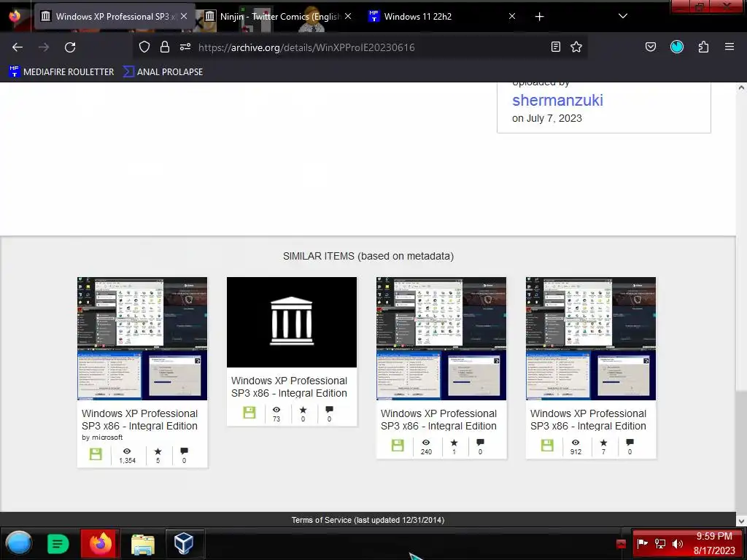Click the views eye icon showing 912
Viewport: 747px width, 560px height.
(x=576, y=443)
